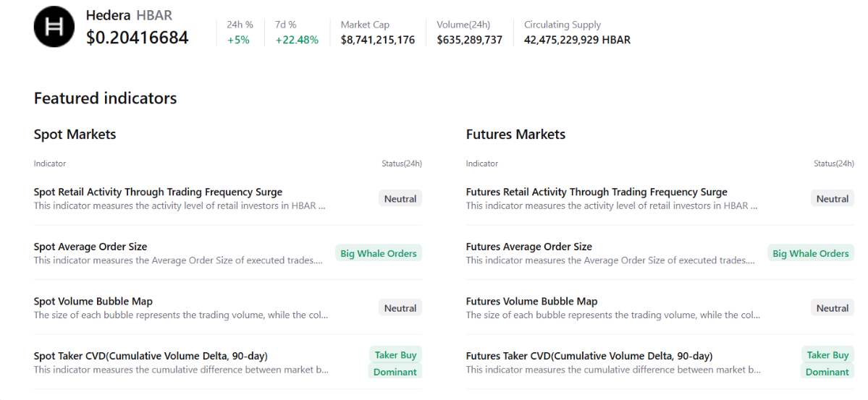
Task: Click the Neutral badge for Spot Volume Bubble Map
Action: click(x=400, y=308)
